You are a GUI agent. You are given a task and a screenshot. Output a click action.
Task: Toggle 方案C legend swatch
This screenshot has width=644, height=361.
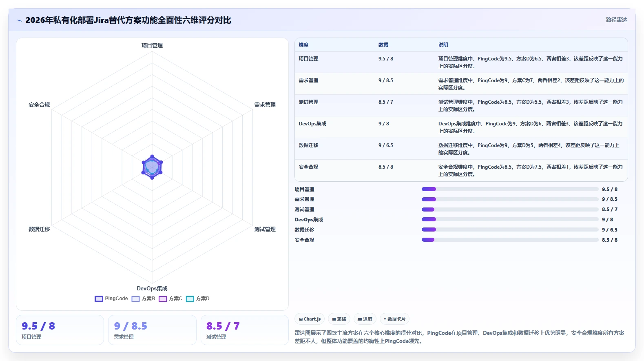pos(163,299)
